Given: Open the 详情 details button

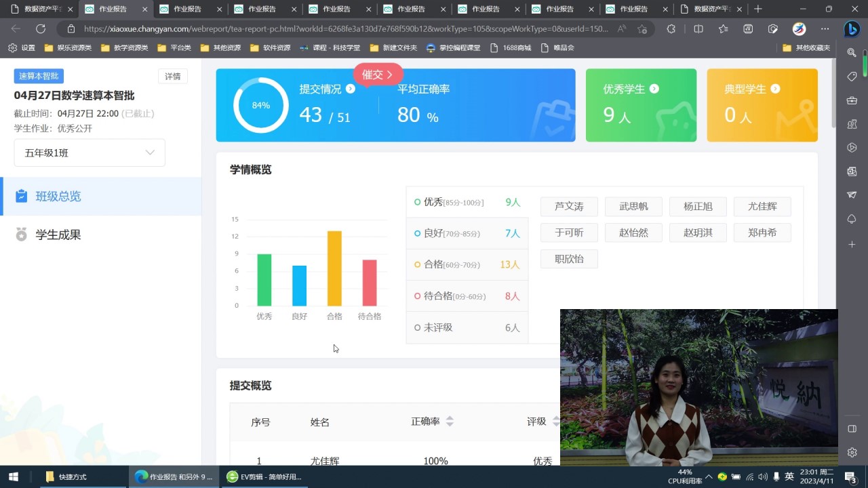Looking at the screenshot, I should (173, 77).
